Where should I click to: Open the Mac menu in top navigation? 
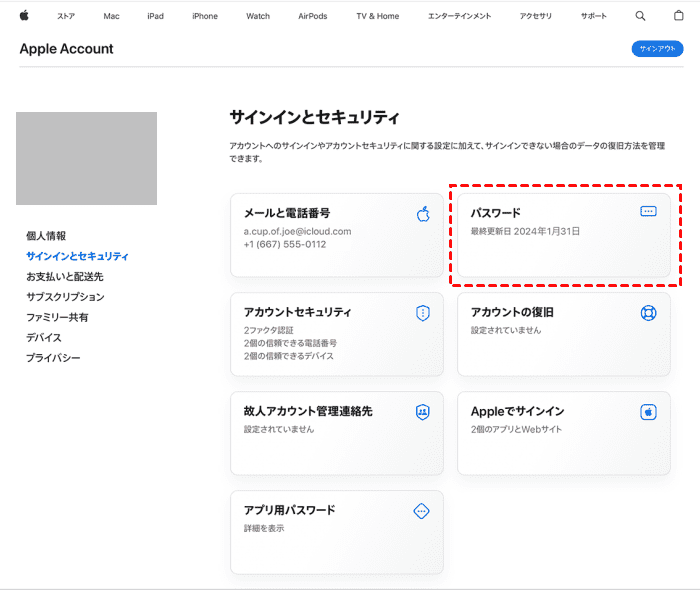(x=111, y=16)
